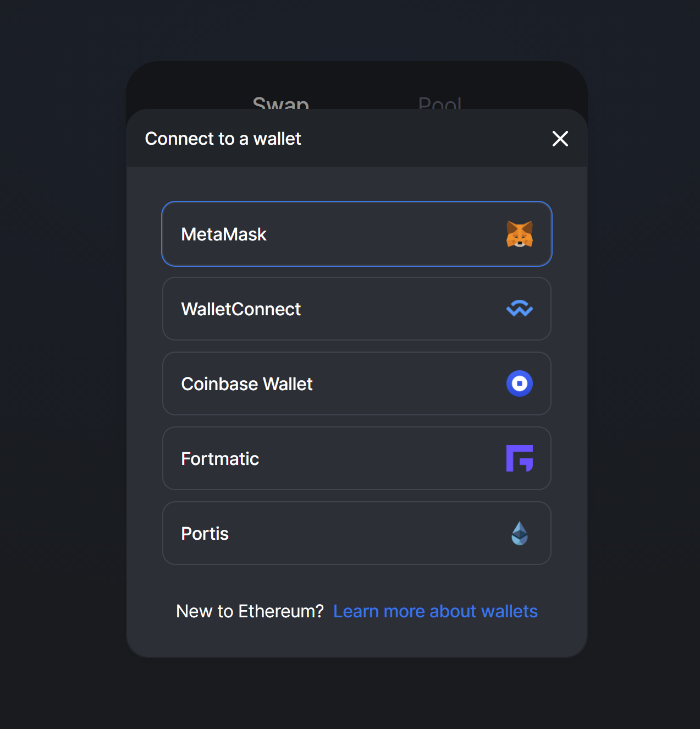Choose WalletConnect as the wallet
The image size is (700, 729).
pos(357,309)
